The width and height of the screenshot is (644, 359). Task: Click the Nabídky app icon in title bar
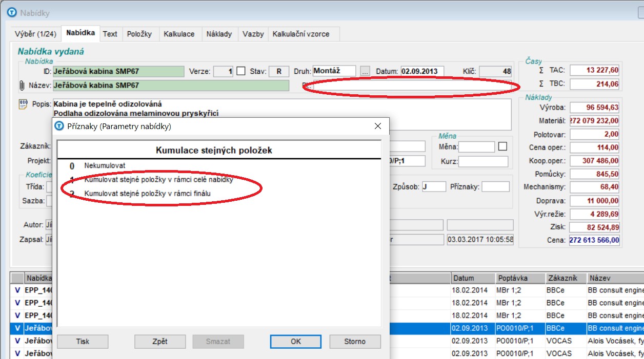(11, 13)
